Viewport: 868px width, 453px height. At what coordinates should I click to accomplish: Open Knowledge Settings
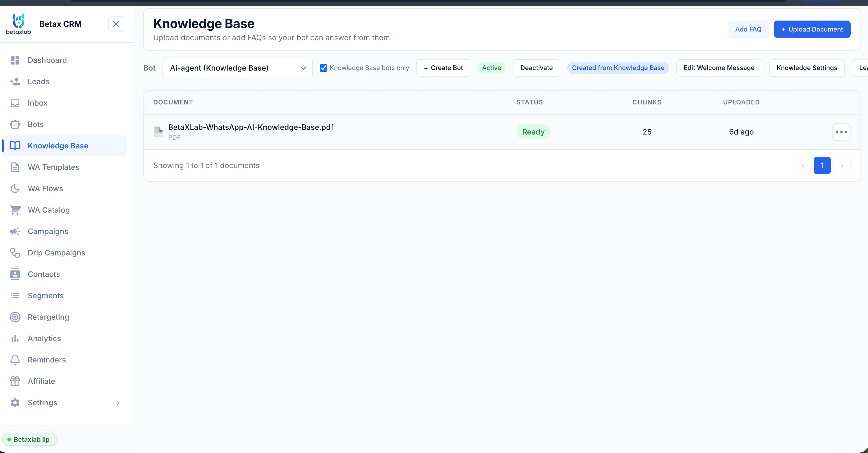coord(807,68)
